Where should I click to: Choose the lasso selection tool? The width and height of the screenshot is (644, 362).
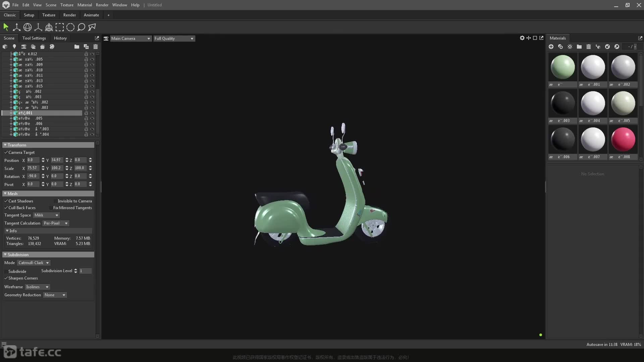tap(81, 27)
